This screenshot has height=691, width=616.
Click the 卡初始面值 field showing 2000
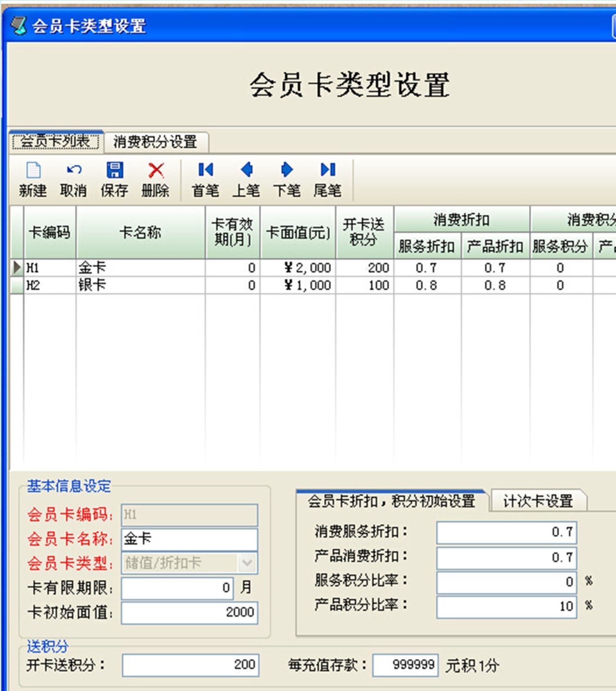pyautogui.click(x=190, y=612)
